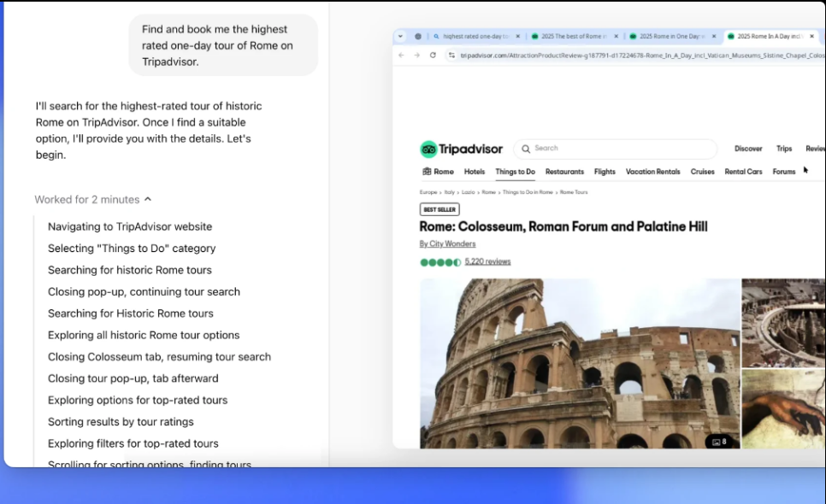This screenshot has height=504, width=826.
Task: Click the user's 'Find and book me' message
Action: (x=223, y=45)
